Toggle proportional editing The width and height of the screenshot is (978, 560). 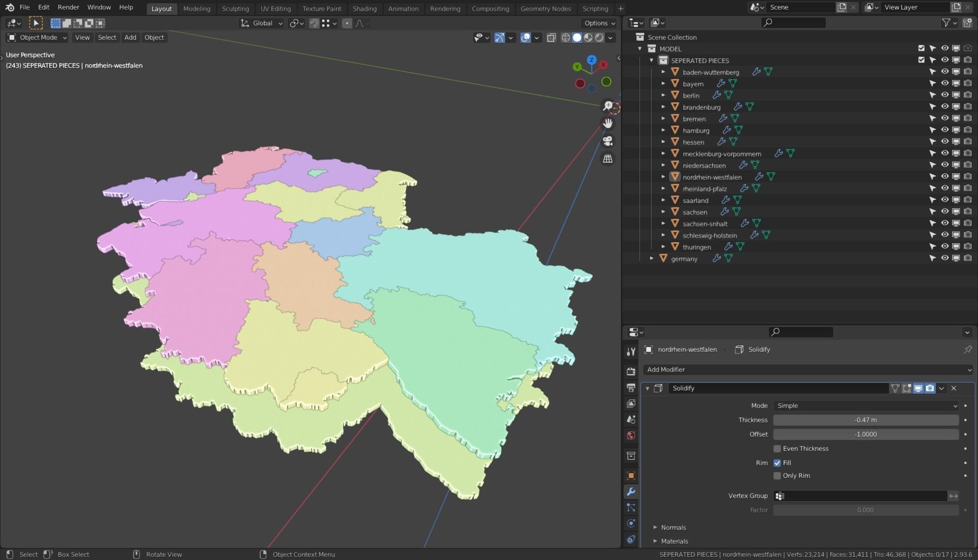coord(346,23)
